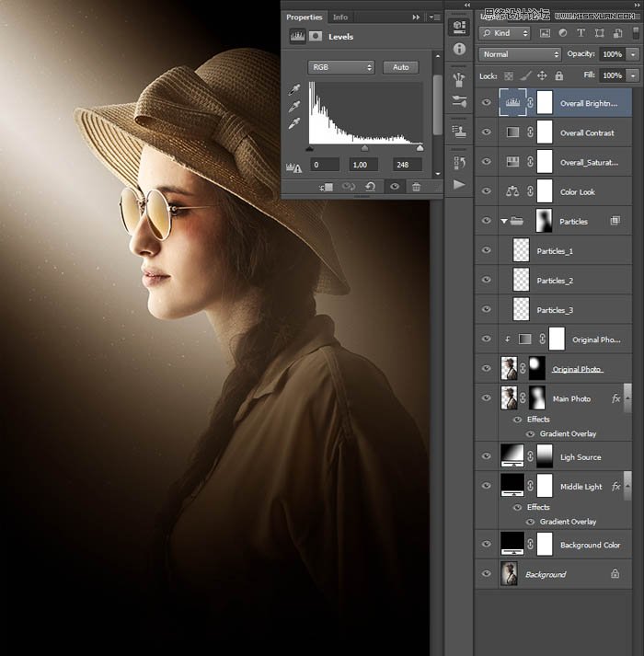Toggle visibility of Color Look layer
Image resolution: width=644 pixels, height=656 pixels.
point(487,191)
